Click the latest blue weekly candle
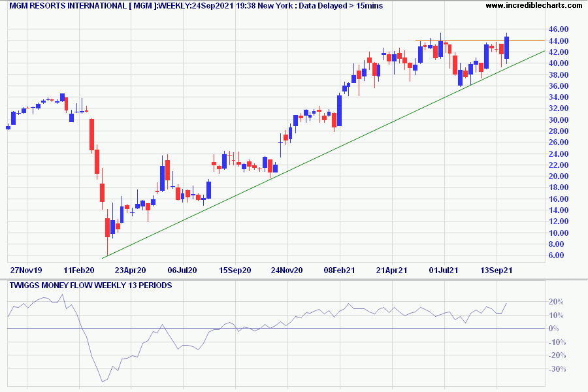This screenshot has height=392, width=588. coord(506,48)
